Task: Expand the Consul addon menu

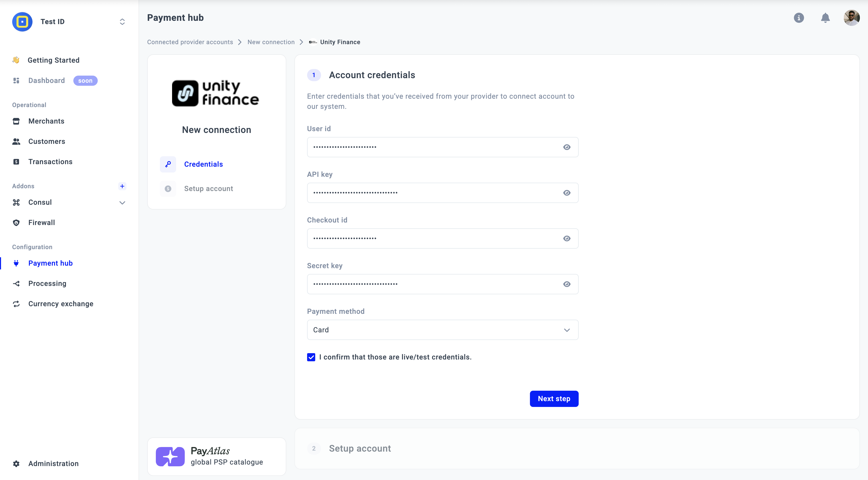Action: click(x=122, y=202)
